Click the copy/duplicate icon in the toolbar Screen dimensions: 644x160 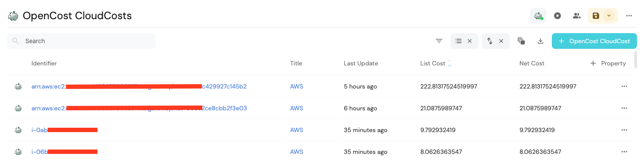coord(521,41)
